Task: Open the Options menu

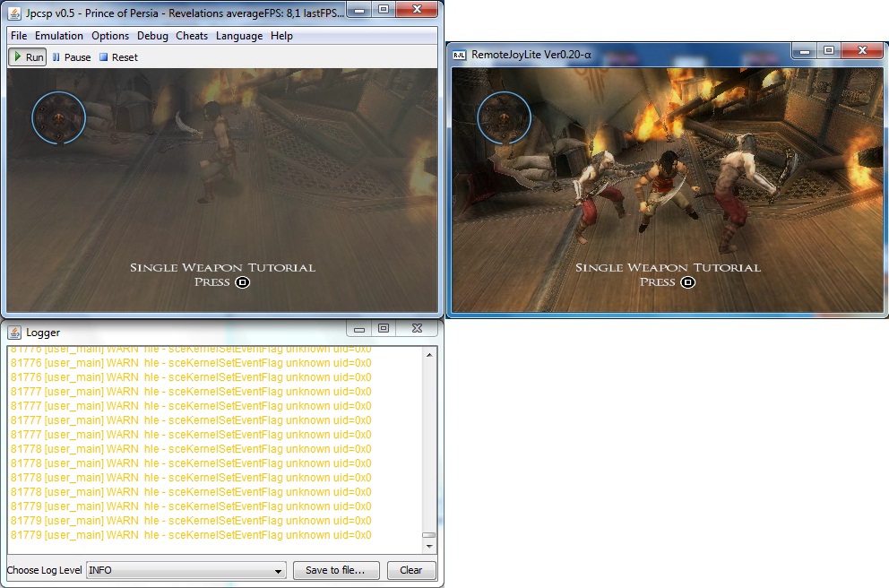Action: (x=110, y=36)
